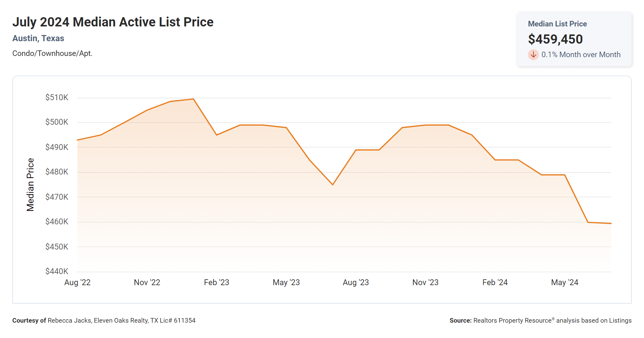This screenshot has width=644, height=338.
Task: Click the Austin, Texas location subtitle
Action: 38,38
